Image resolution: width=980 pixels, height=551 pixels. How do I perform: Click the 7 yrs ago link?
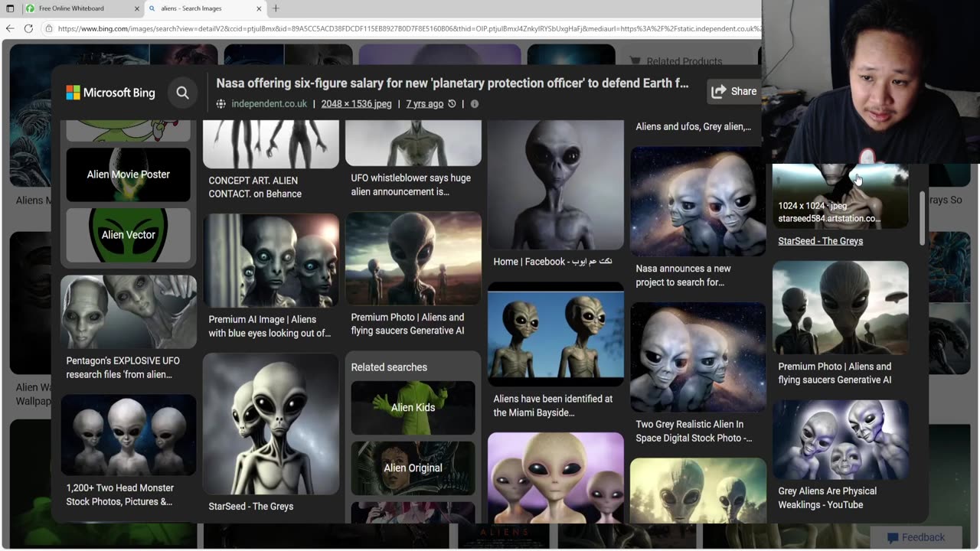point(424,104)
